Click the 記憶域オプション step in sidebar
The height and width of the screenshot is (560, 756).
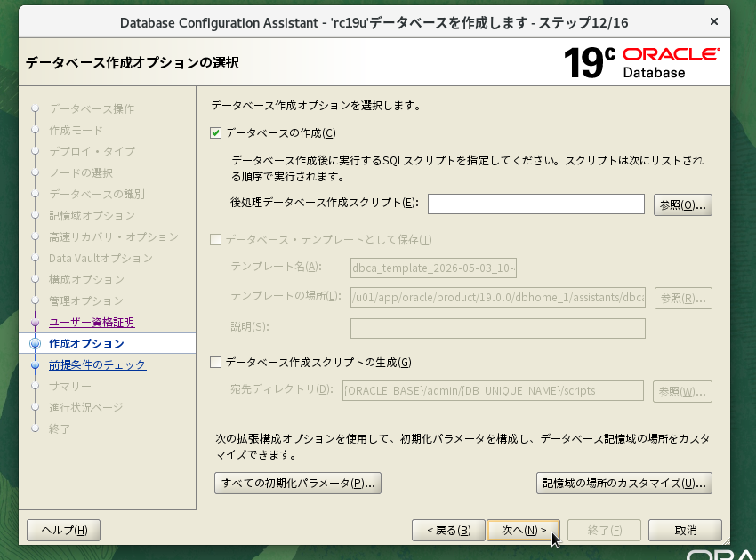coord(92,215)
